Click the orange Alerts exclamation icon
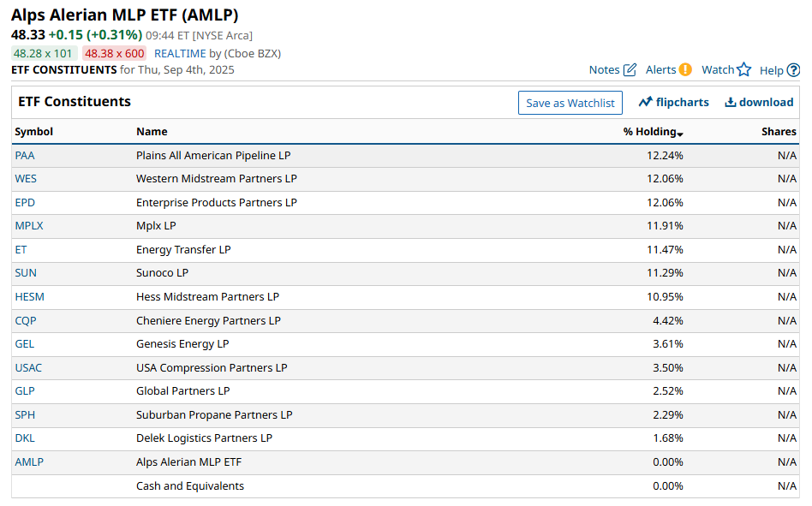 tap(685, 69)
